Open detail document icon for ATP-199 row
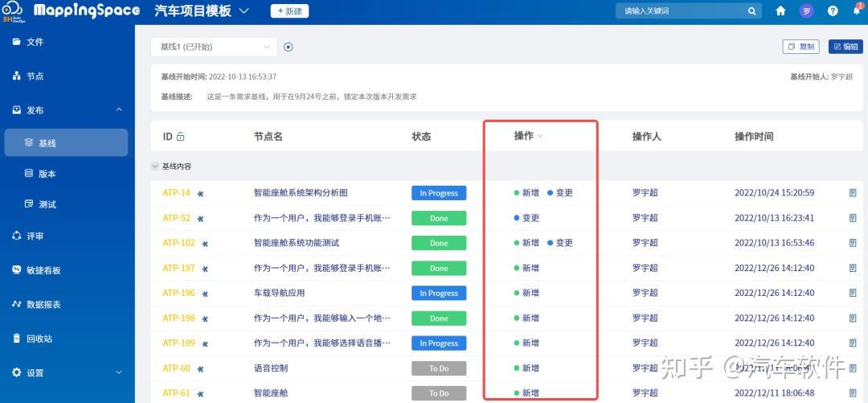 point(853,343)
